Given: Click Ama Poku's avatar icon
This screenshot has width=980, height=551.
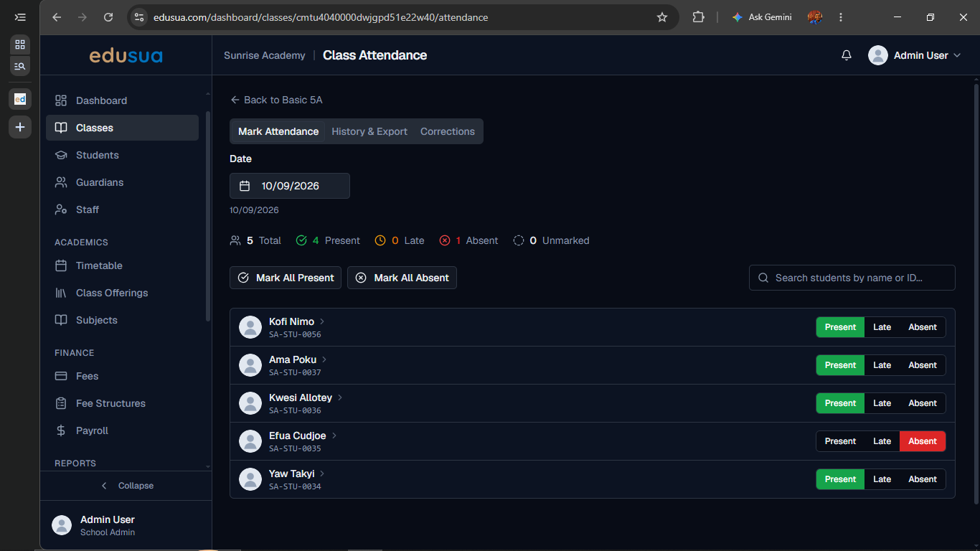Looking at the screenshot, I should tap(250, 365).
